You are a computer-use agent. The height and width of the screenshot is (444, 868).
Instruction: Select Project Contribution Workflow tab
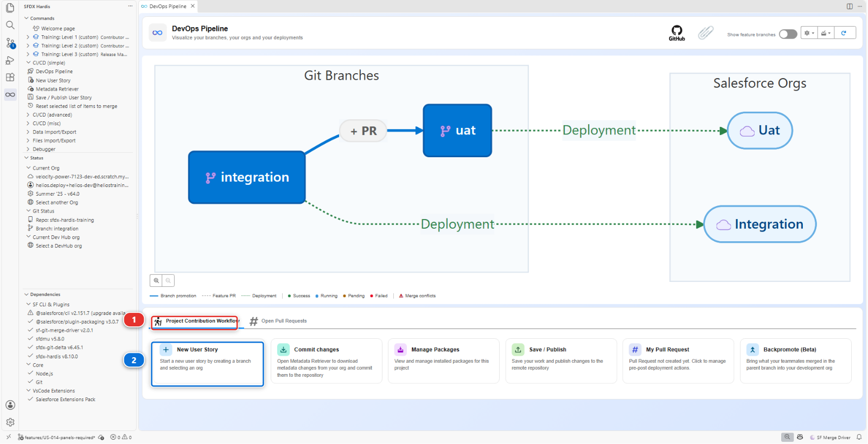tap(195, 321)
